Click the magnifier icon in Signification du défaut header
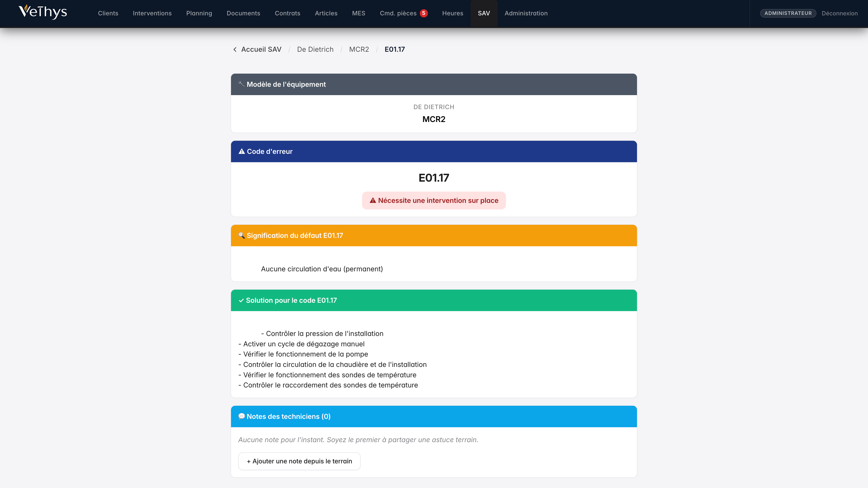 pos(242,235)
